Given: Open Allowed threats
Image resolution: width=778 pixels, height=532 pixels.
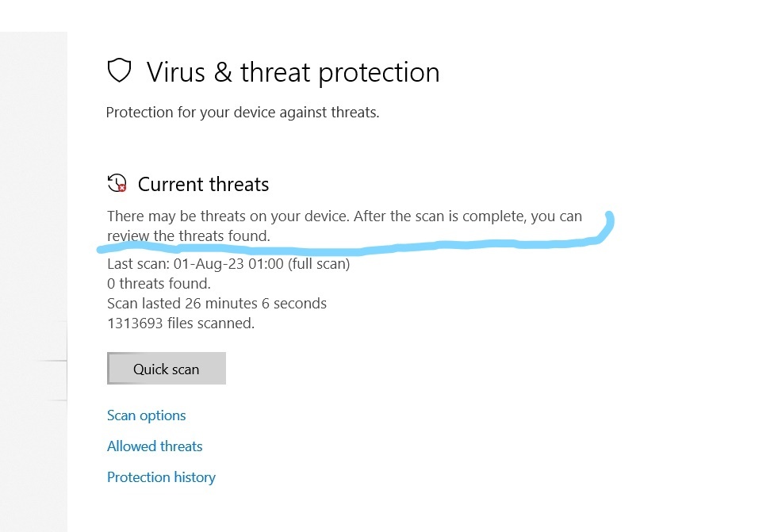Looking at the screenshot, I should 155,446.
